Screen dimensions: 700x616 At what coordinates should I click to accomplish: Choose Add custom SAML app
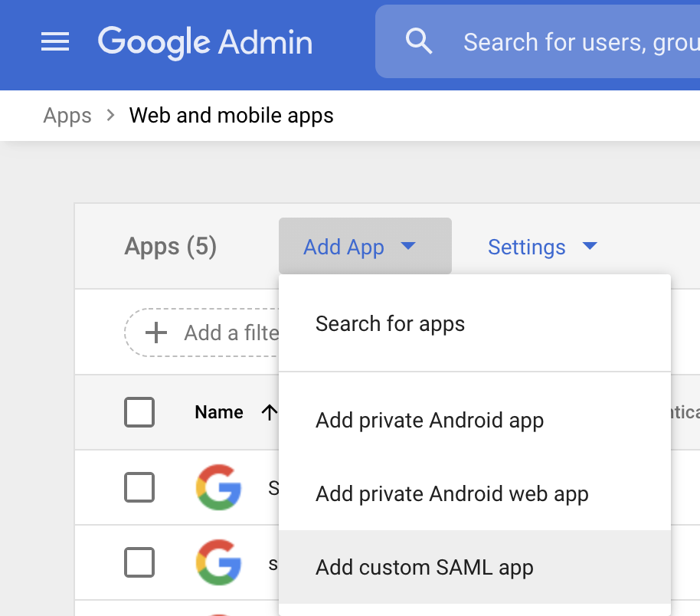click(x=475, y=567)
